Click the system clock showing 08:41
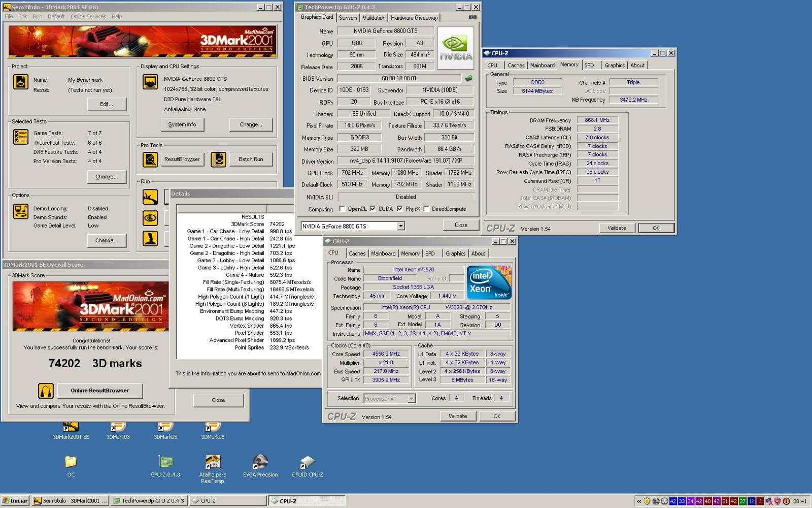 (800, 501)
